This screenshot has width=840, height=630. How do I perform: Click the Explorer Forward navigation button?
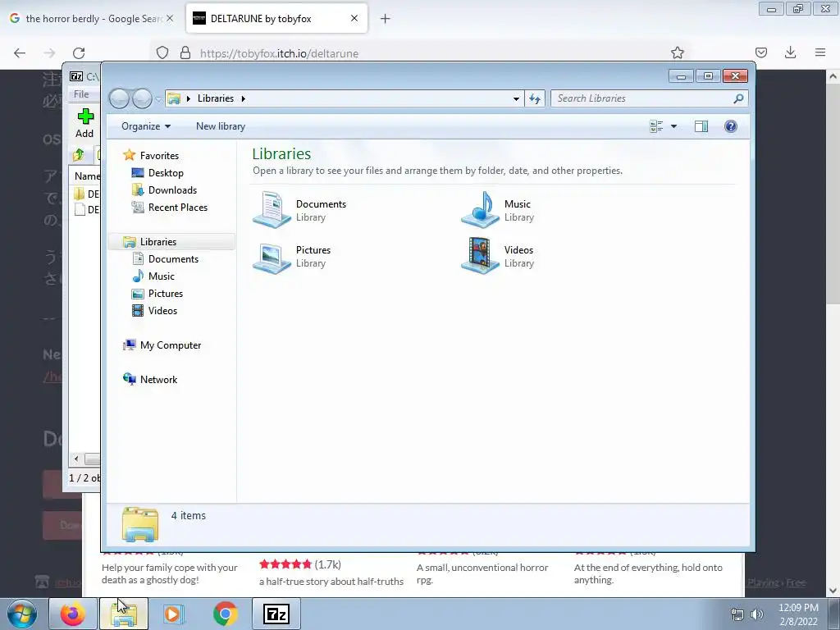[142, 98]
